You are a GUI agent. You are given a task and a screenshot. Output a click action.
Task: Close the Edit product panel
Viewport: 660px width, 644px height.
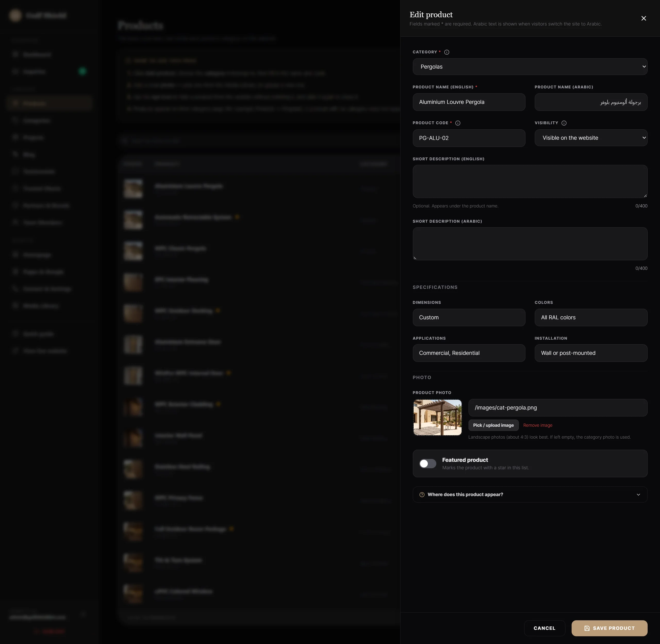(644, 18)
